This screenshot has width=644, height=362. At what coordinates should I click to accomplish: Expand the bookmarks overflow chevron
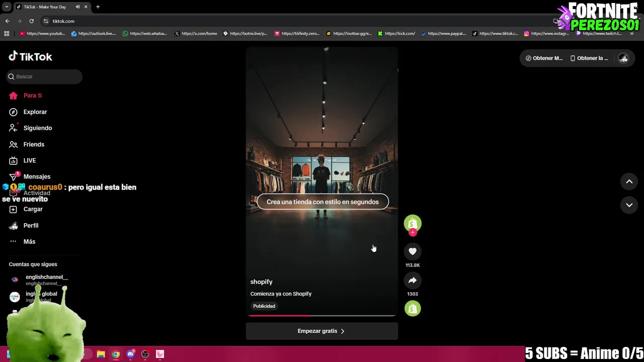point(632,34)
